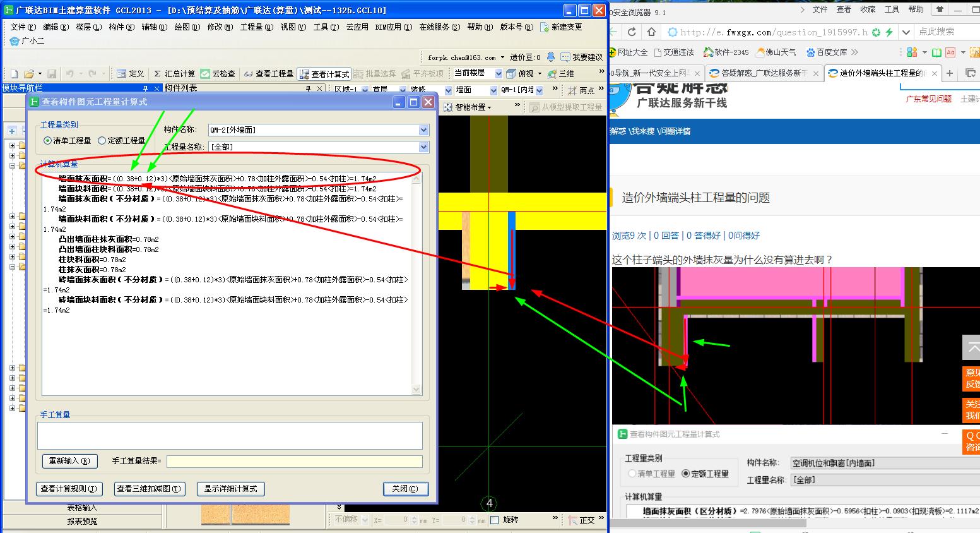Switch to 造价外墙端头柱工程量 browser tab

882,73
